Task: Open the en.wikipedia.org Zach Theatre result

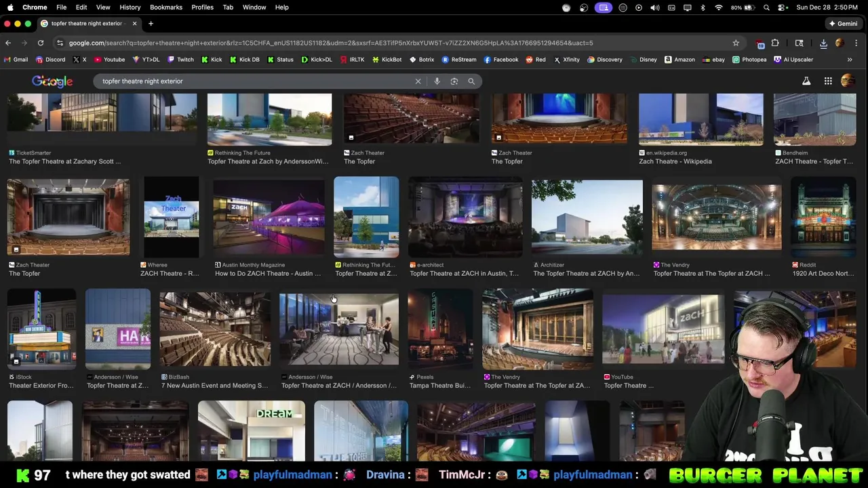Action: [675, 161]
